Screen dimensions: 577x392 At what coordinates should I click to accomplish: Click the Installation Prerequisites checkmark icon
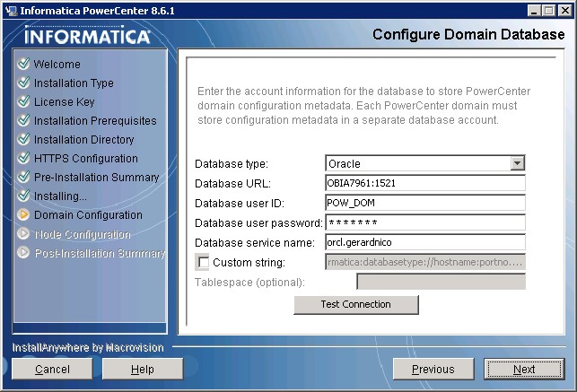click(x=23, y=120)
